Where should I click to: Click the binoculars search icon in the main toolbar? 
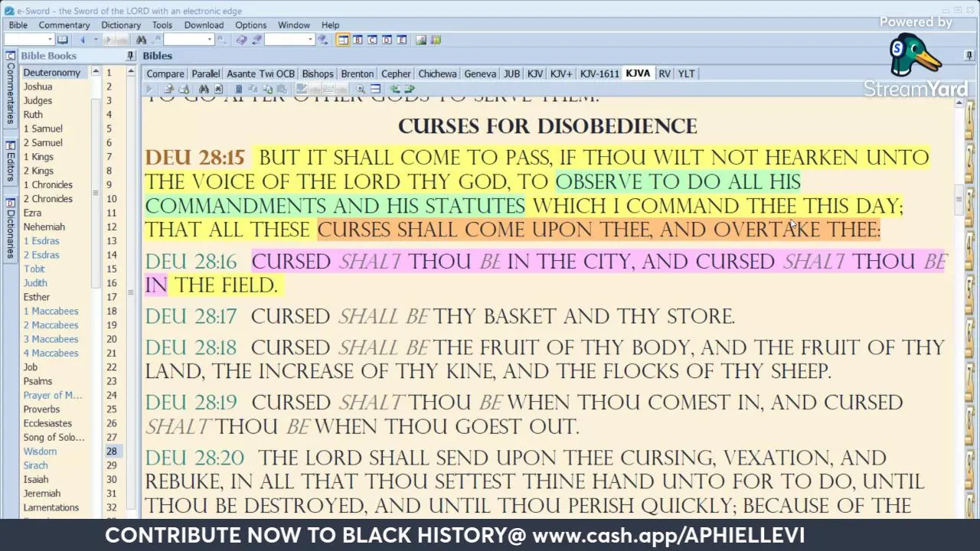click(x=141, y=40)
